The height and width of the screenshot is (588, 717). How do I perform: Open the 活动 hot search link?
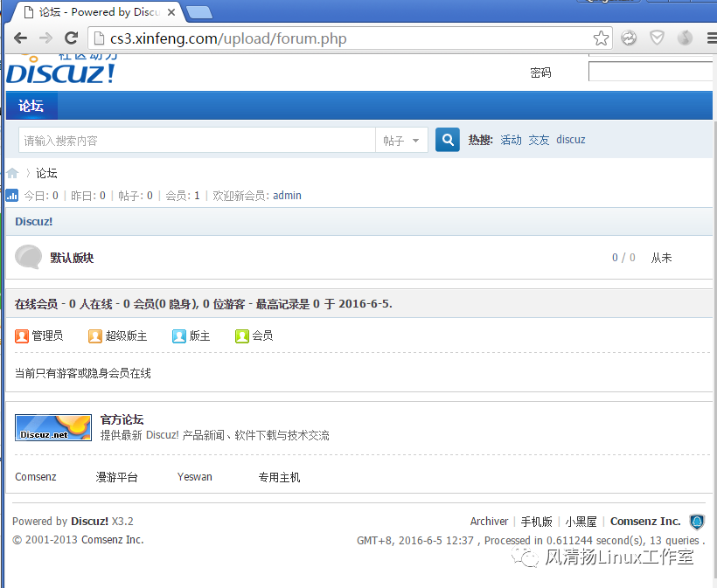[511, 140]
